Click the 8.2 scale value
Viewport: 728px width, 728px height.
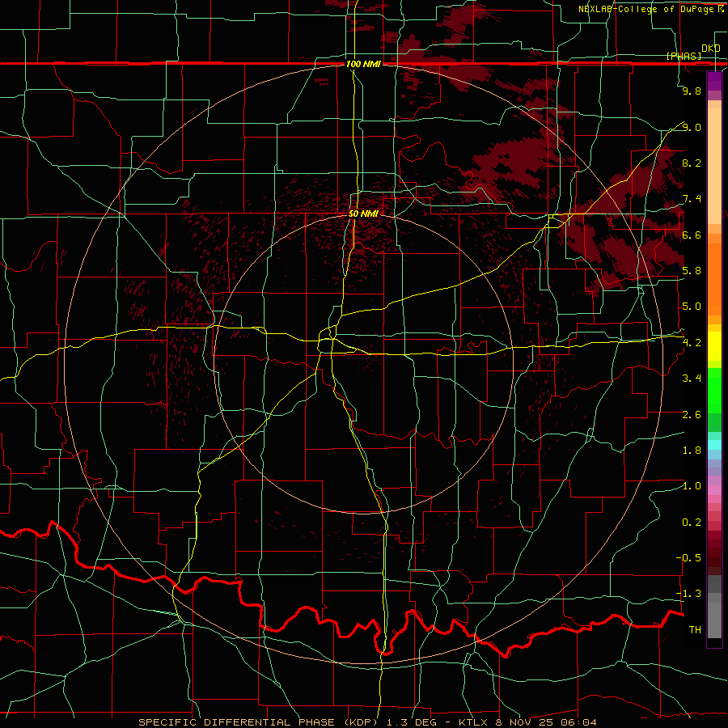point(692,163)
